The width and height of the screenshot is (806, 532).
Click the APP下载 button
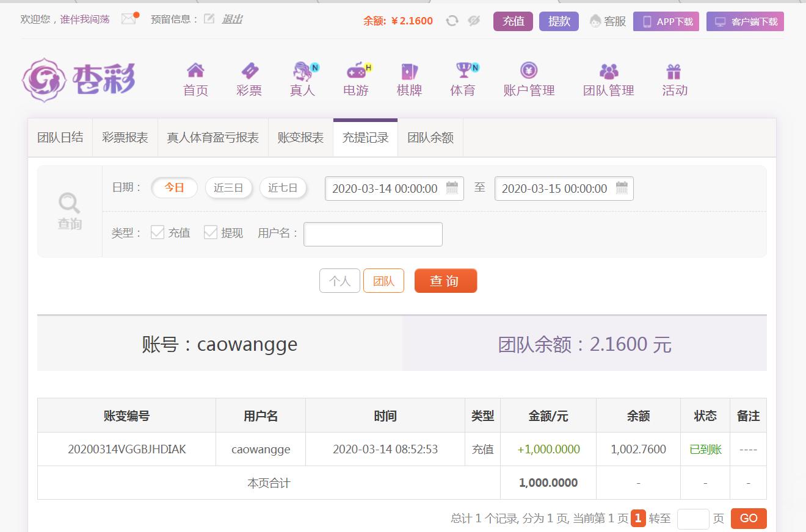coord(666,21)
